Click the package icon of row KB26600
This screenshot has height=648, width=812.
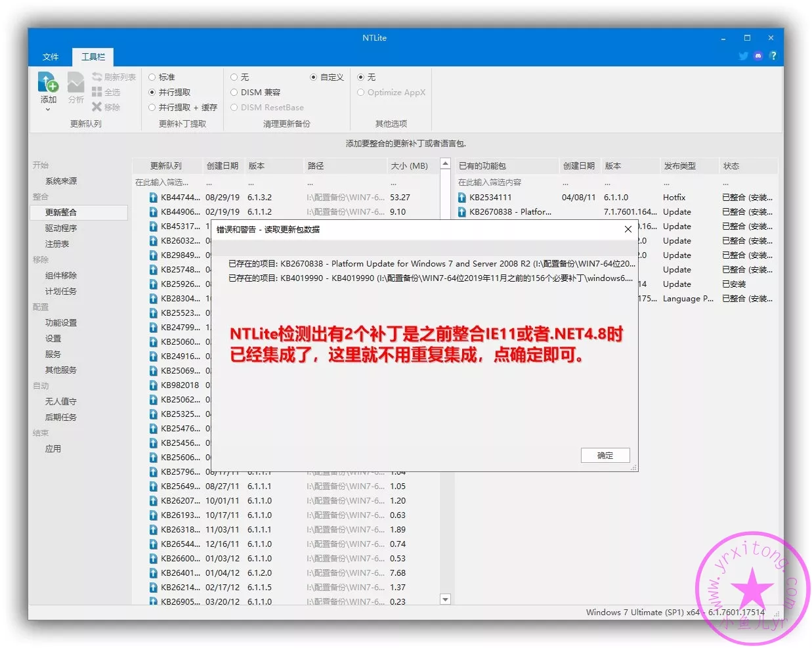(153, 558)
